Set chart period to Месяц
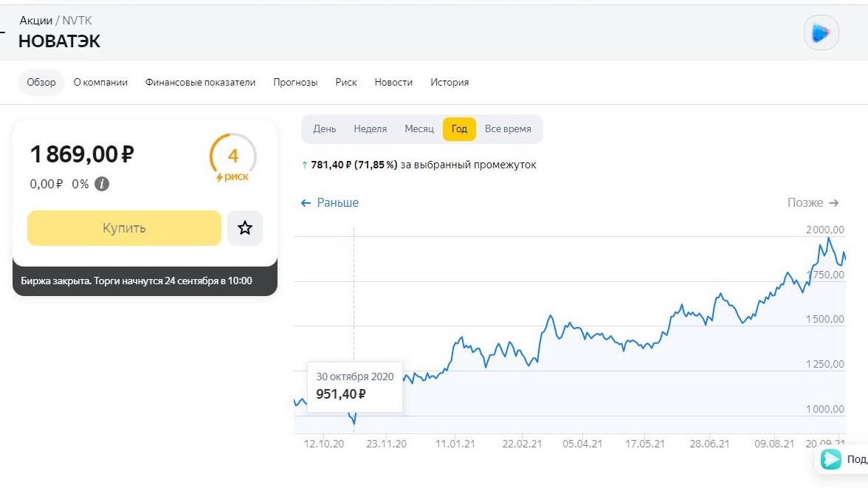 tap(419, 128)
